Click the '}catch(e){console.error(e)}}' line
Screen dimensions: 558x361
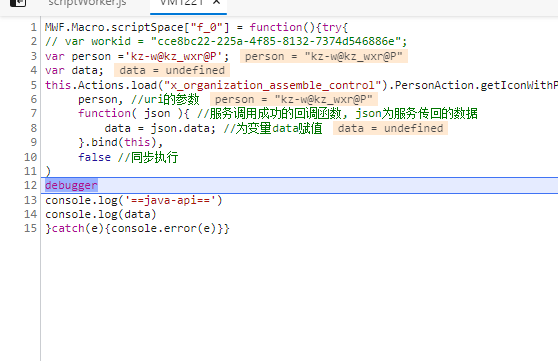coord(137,228)
